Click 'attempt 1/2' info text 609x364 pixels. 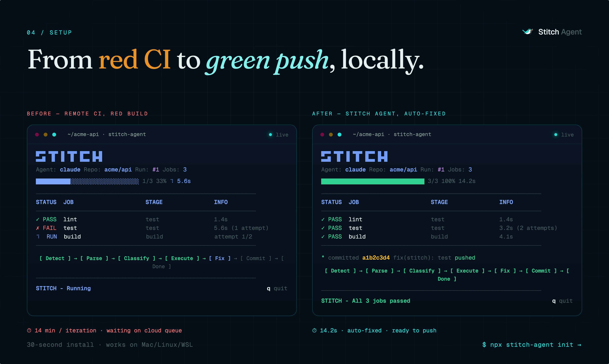click(x=233, y=237)
